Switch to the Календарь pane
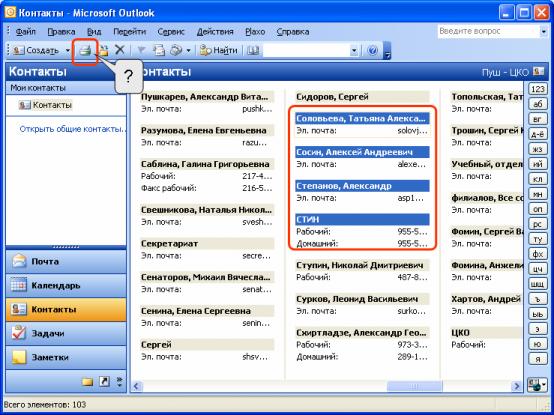This screenshot has width=554, height=415. coord(66,285)
